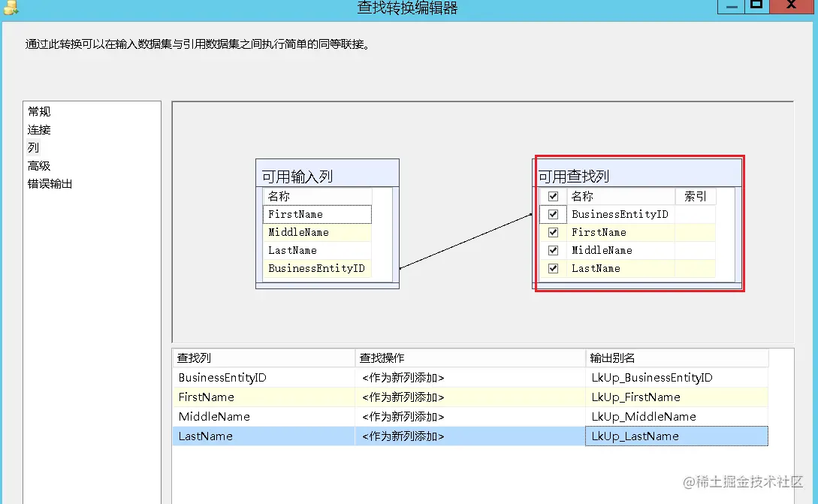
Task: Edit the LkUp_BusinessEntityID output alias
Action: coord(677,377)
